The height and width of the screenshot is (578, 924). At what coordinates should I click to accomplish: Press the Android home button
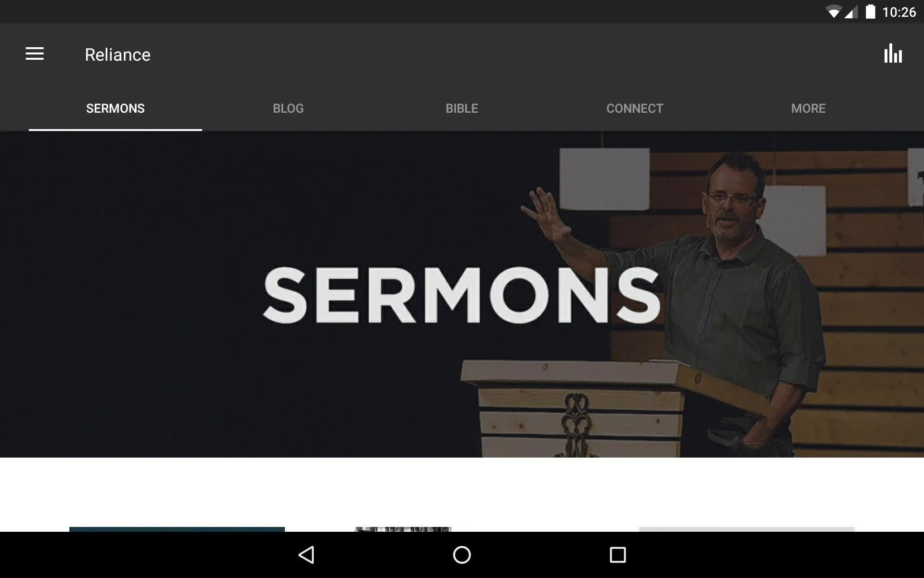tap(462, 555)
